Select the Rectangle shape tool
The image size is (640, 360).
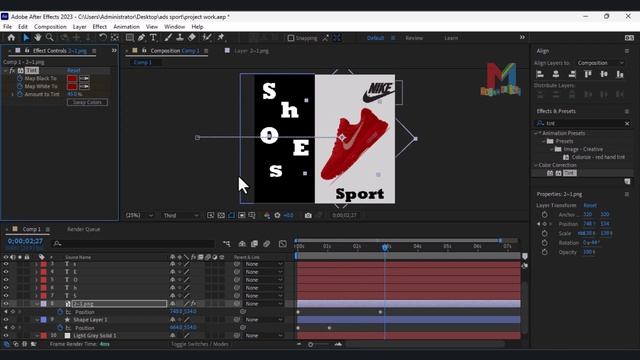tap(129, 38)
